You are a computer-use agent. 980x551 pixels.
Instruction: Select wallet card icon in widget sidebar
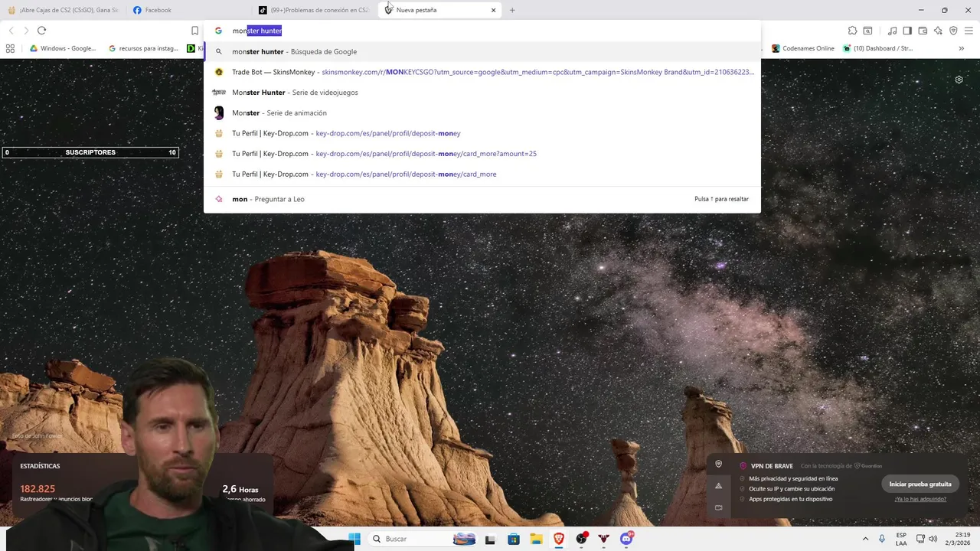(718, 507)
